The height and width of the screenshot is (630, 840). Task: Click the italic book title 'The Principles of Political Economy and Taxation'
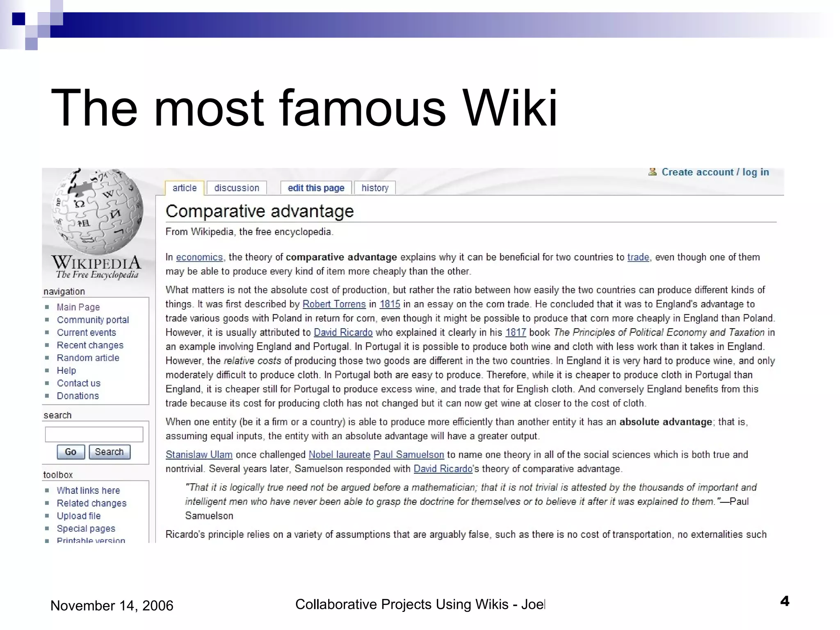pos(659,333)
